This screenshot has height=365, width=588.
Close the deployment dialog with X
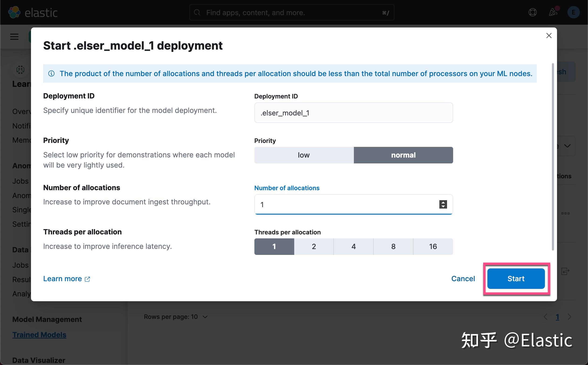pos(549,36)
